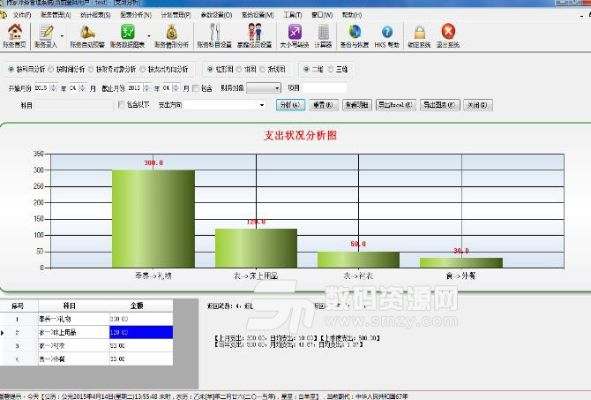591x400 pixels.
Task: Select the first analysis-type radio button
Action: [x=11, y=69]
